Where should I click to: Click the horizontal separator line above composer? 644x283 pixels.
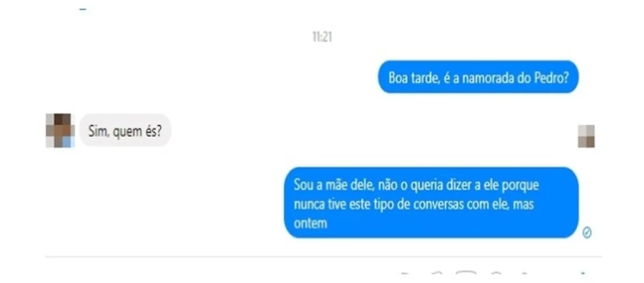point(324,257)
